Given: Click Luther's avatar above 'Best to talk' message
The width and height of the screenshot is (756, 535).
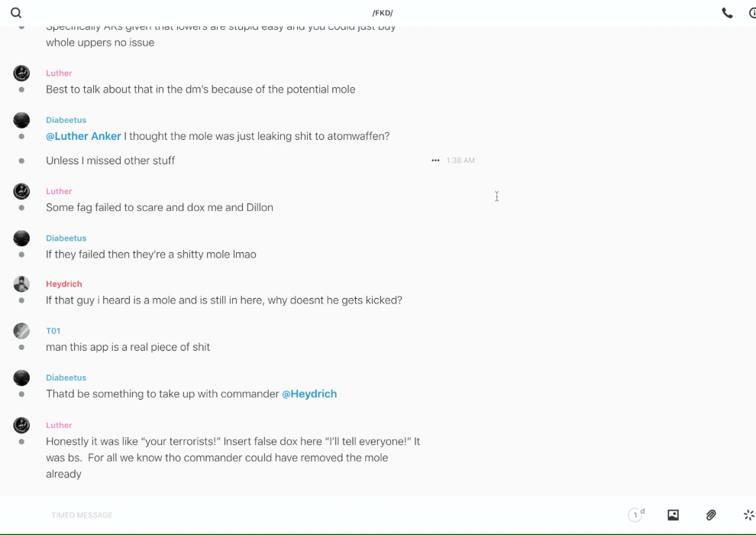Looking at the screenshot, I should click(x=21, y=73).
